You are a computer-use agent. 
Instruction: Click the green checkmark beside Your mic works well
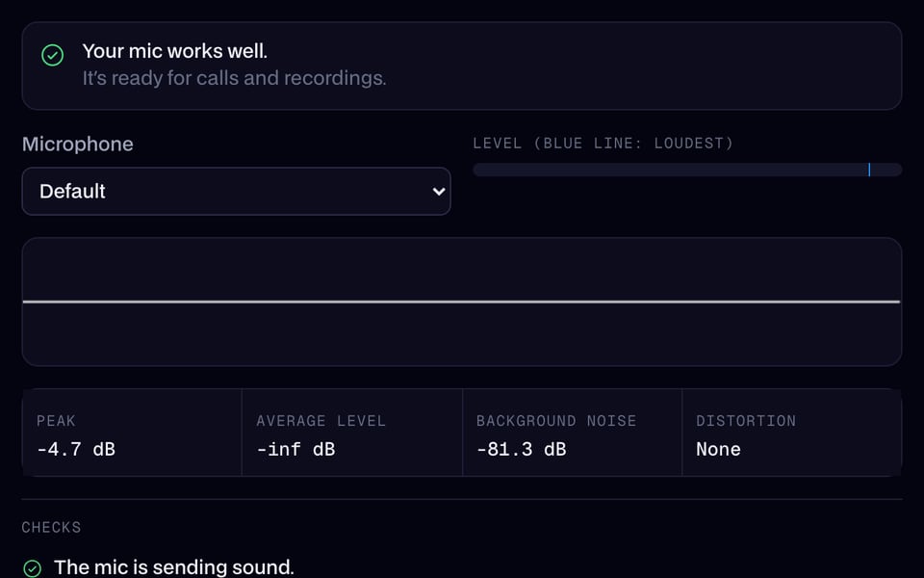[52, 56]
